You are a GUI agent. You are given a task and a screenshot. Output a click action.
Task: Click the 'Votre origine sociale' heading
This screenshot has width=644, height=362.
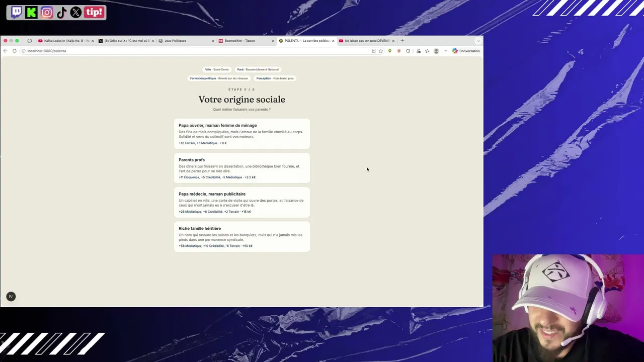[242, 100]
